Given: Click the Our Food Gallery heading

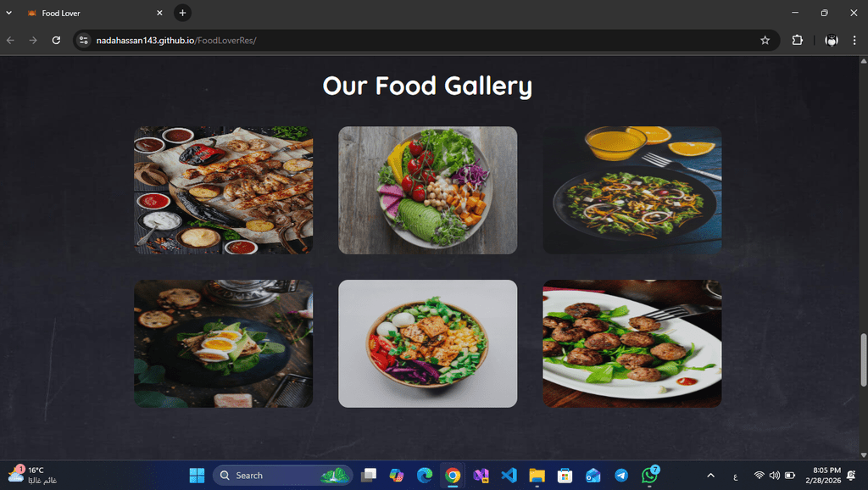Looking at the screenshot, I should (427, 86).
